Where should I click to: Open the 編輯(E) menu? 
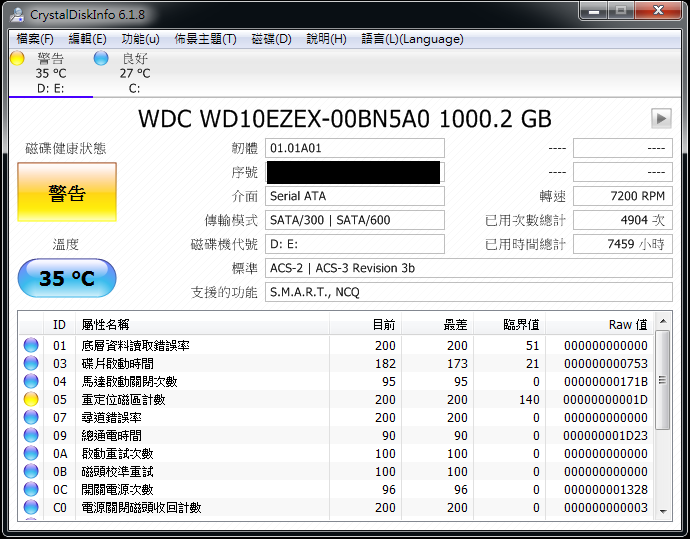pyautogui.click(x=87, y=39)
